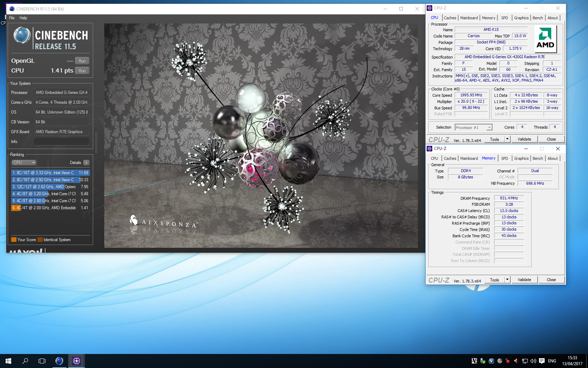Click Core Speed value 1995.95 MHz
Image resolution: width=588 pixels, height=368 pixels.
point(471,95)
